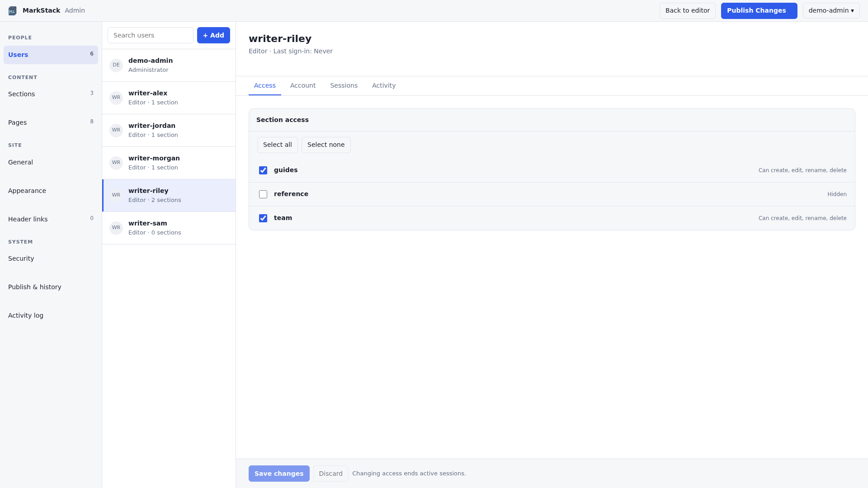This screenshot has height=488, width=868.
Task: Select user writer-riley in list
Action: pos(169,196)
